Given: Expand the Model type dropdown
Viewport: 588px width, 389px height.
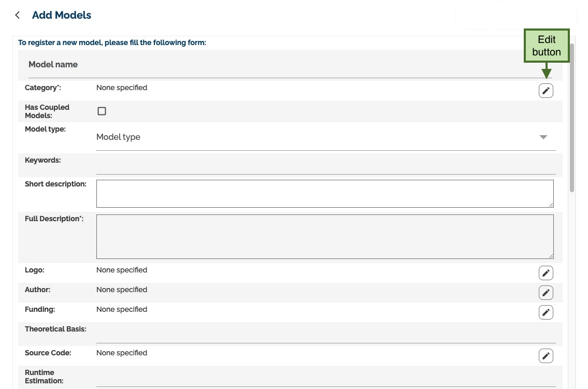Looking at the screenshot, I should tap(326, 137).
